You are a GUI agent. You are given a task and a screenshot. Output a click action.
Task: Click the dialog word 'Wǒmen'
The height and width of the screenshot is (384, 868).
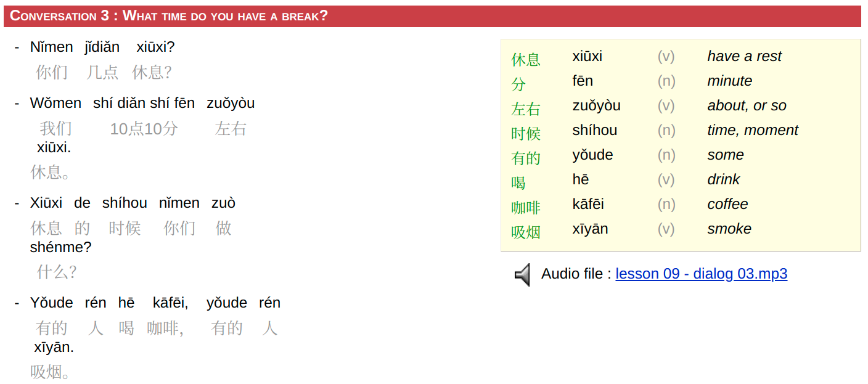coord(55,103)
